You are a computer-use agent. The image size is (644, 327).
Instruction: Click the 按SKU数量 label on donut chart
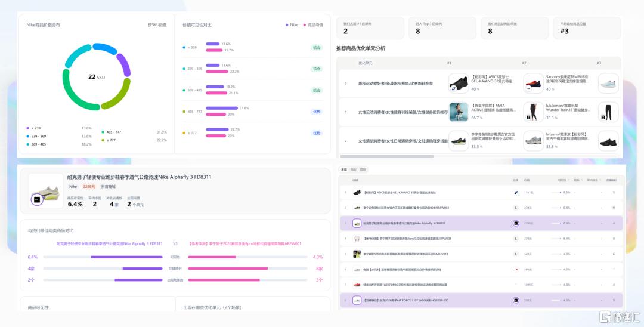click(x=157, y=24)
